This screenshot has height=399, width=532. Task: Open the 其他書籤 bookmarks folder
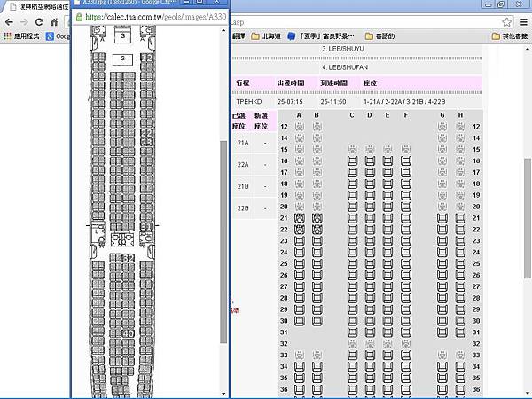pyautogui.click(x=510, y=36)
